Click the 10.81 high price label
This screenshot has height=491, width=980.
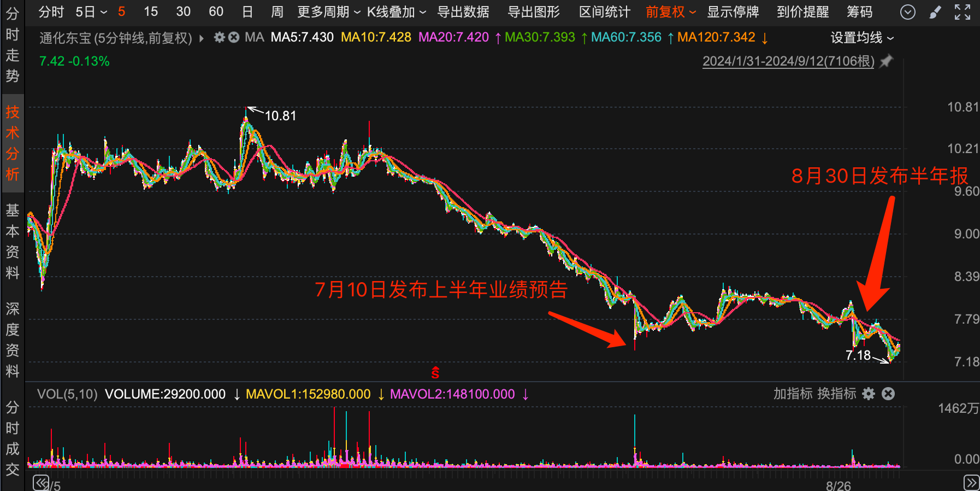pos(280,115)
